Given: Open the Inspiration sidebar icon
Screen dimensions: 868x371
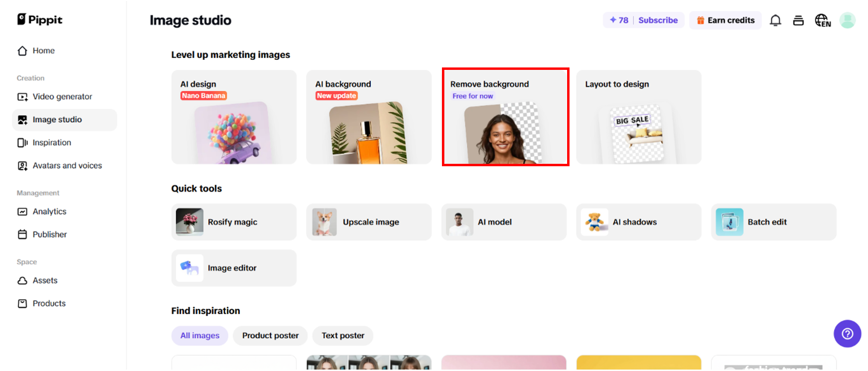Looking at the screenshot, I should coord(22,143).
